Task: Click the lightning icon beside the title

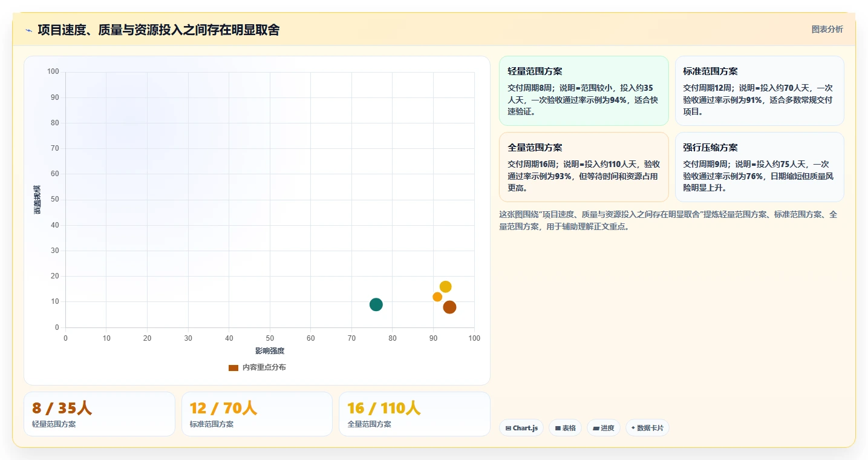Action: pos(28,30)
